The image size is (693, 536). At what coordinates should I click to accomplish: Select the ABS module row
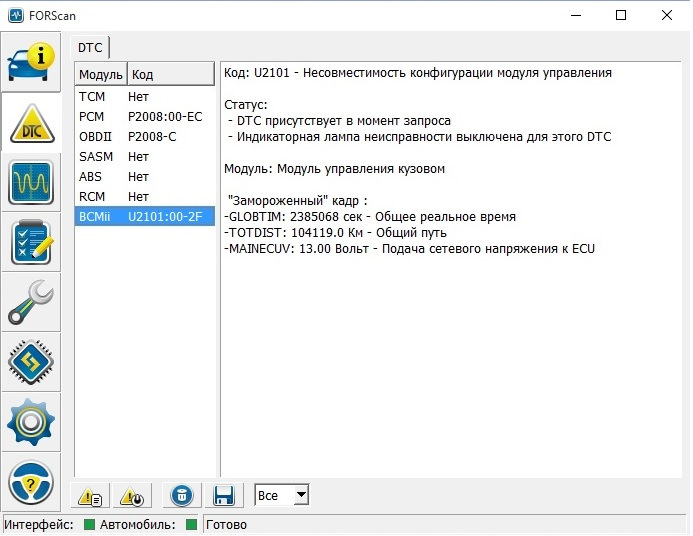tap(145, 176)
